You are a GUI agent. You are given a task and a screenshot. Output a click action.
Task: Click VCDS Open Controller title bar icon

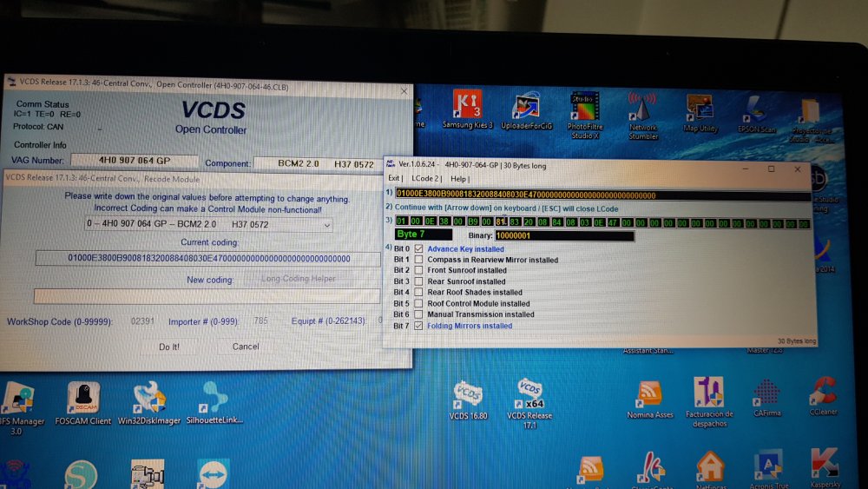tap(11, 82)
